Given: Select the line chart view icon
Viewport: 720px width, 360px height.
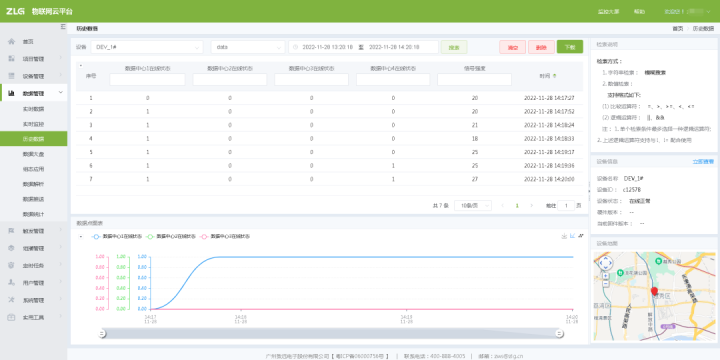Looking at the screenshot, I should 572,236.
